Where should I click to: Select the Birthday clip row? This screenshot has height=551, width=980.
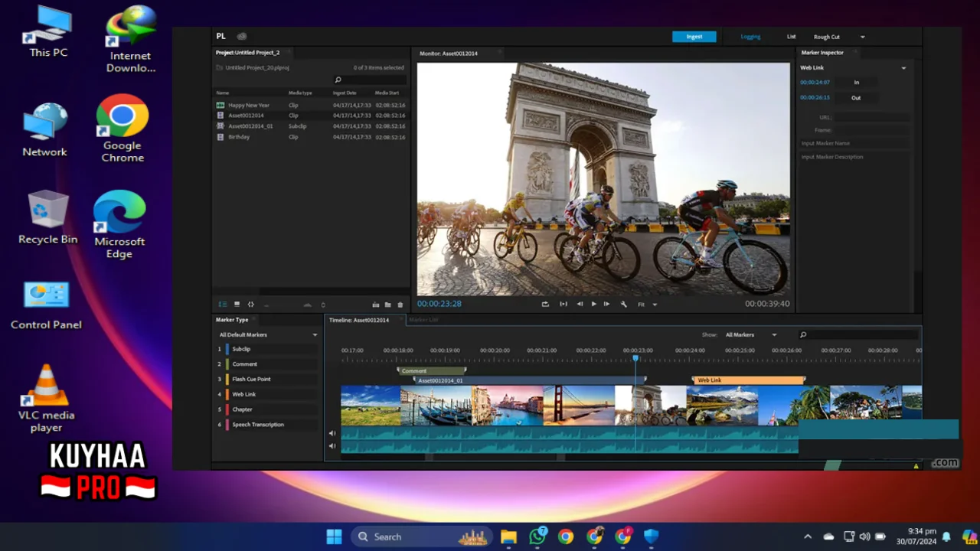[x=310, y=137]
